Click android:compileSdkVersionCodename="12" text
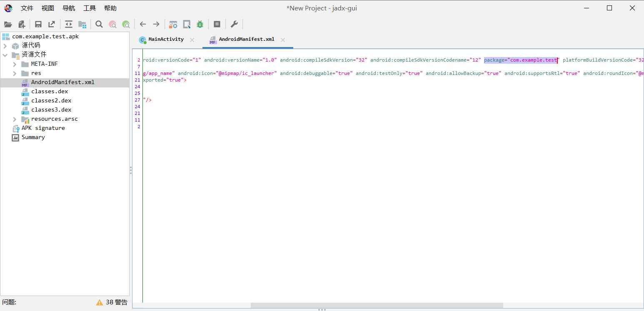The height and width of the screenshot is (311, 644). (x=425, y=60)
